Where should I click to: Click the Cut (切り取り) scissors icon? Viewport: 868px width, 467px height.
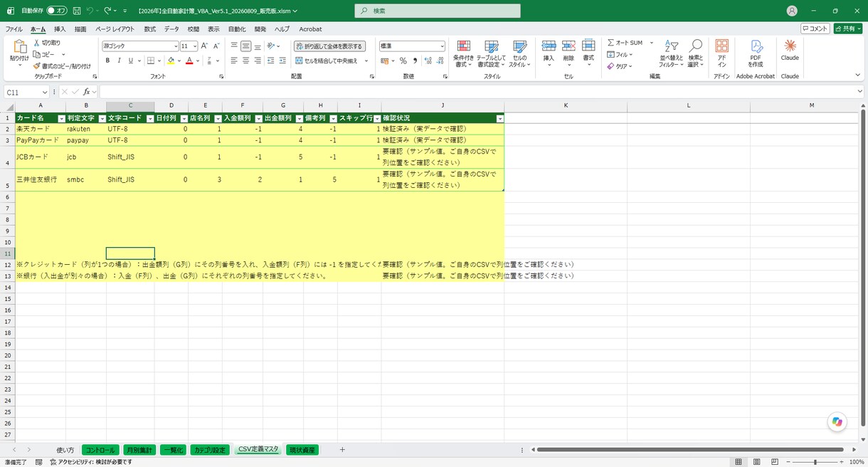[36, 43]
